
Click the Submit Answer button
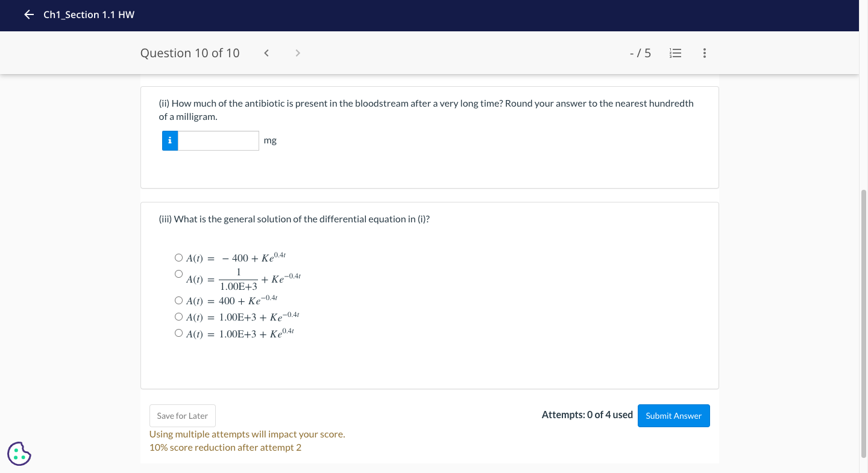tap(673, 416)
